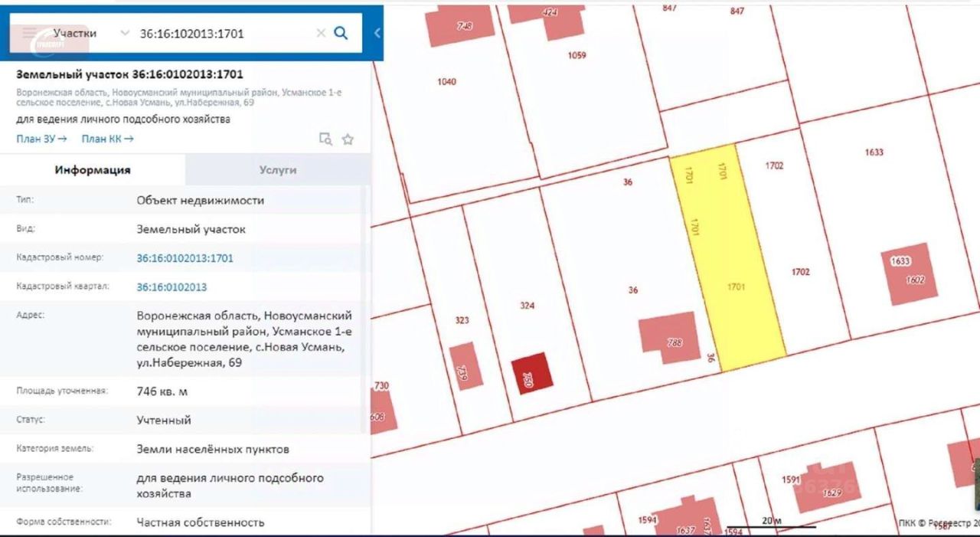Open the План КК link

pyautogui.click(x=108, y=139)
